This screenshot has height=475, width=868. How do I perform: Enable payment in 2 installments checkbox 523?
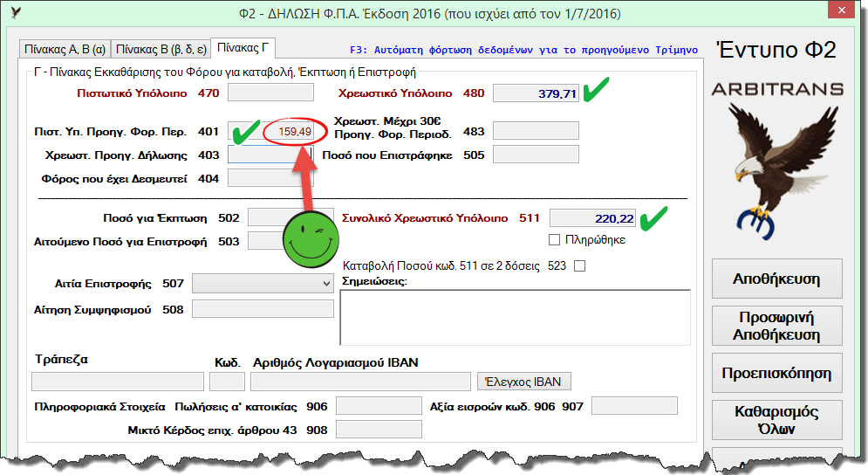579,266
